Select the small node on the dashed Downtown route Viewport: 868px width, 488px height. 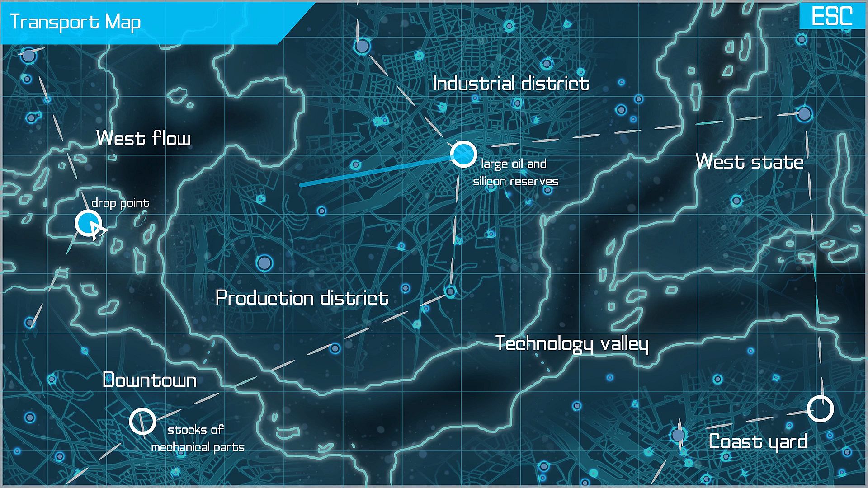(x=335, y=348)
